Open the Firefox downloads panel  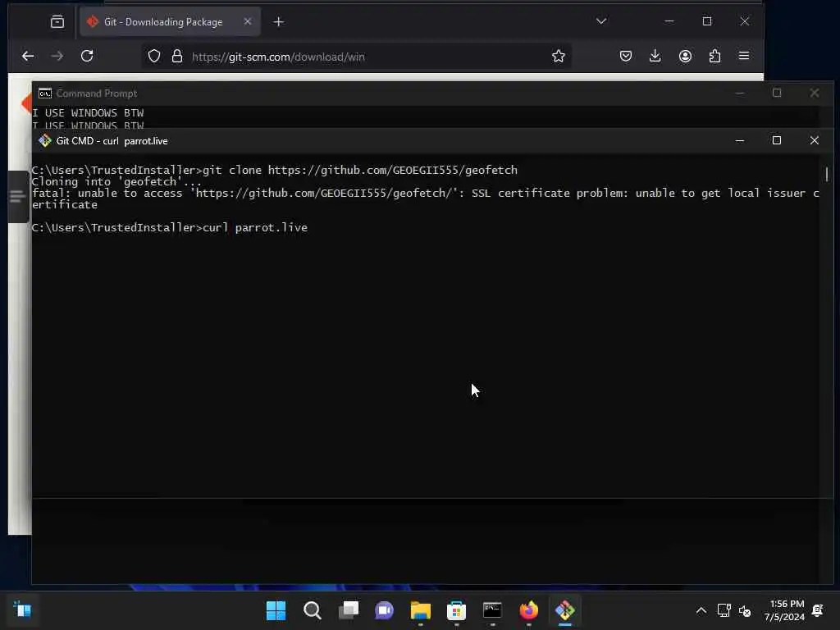click(655, 56)
